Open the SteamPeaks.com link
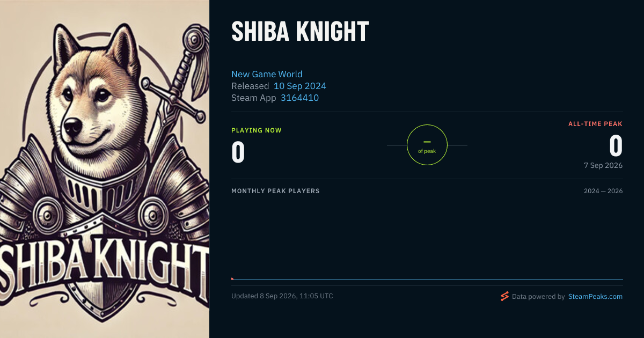Screen dimensions: 644x338 tap(595, 296)
